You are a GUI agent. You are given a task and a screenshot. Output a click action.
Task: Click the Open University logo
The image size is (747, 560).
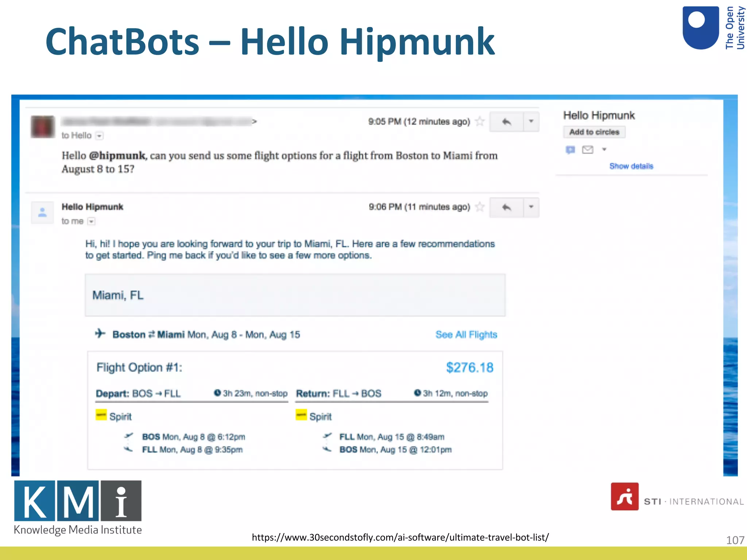tap(713, 28)
